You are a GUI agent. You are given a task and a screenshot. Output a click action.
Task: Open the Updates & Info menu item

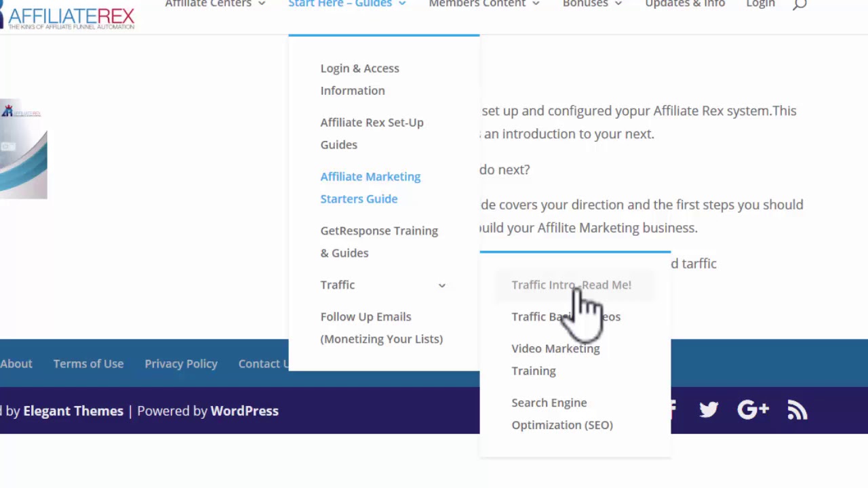tap(685, 4)
